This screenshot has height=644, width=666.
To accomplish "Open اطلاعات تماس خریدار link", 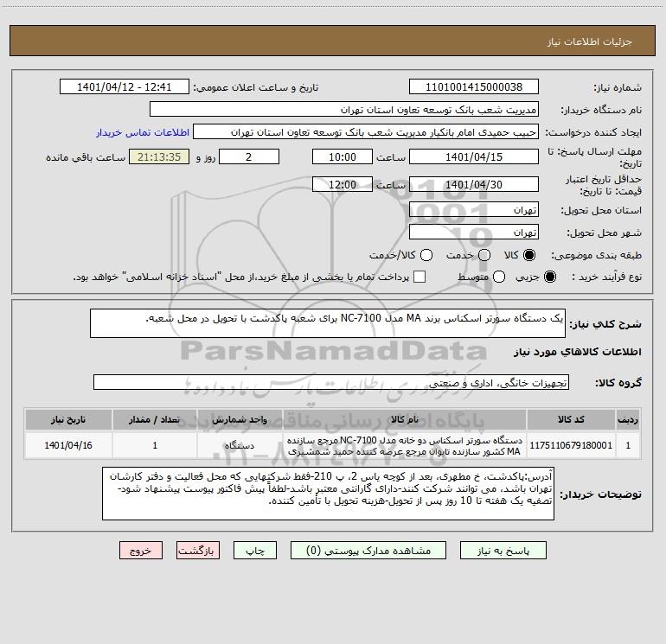I will (x=143, y=132).
